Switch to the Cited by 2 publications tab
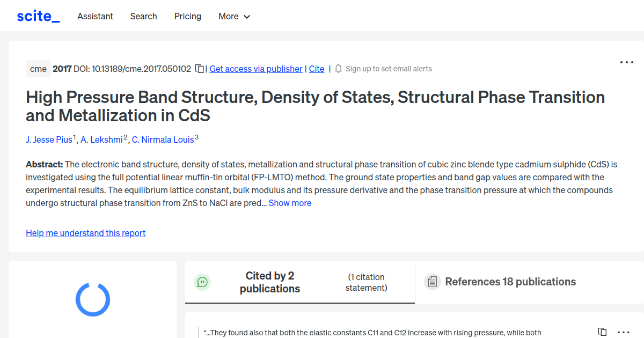 [x=269, y=282]
